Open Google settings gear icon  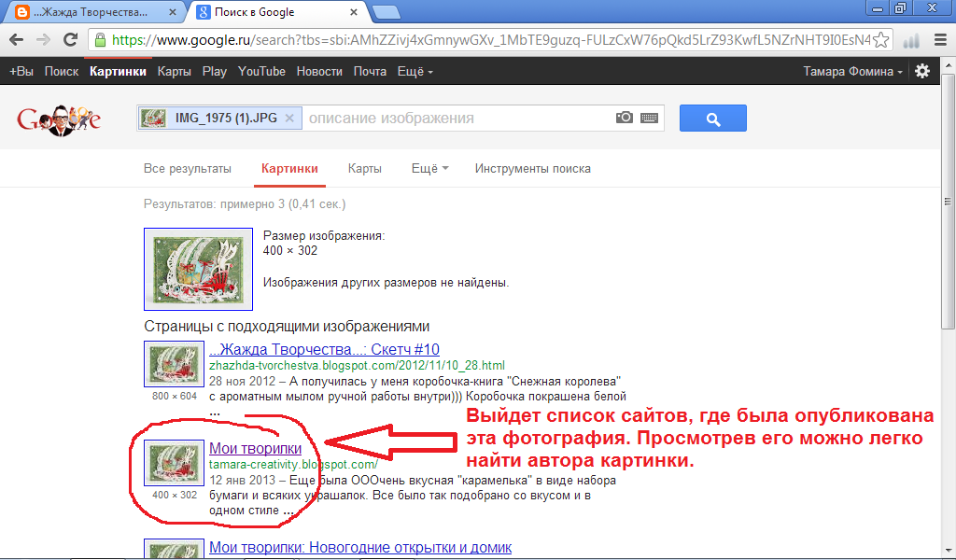(922, 71)
